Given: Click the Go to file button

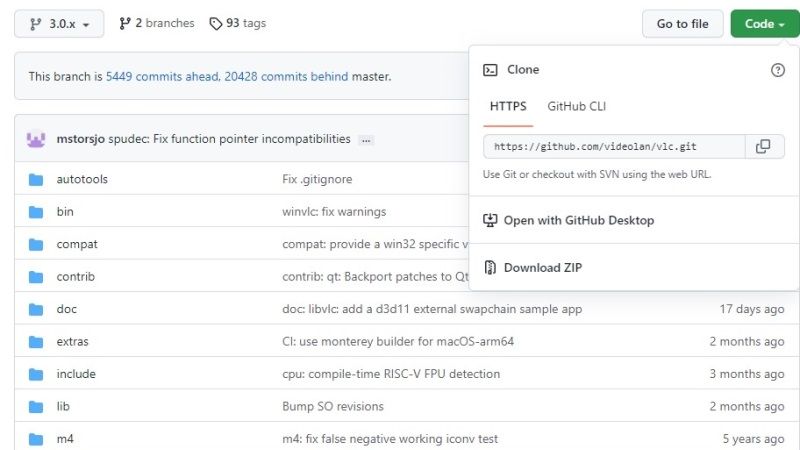Looking at the screenshot, I should pyautogui.click(x=682, y=24).
